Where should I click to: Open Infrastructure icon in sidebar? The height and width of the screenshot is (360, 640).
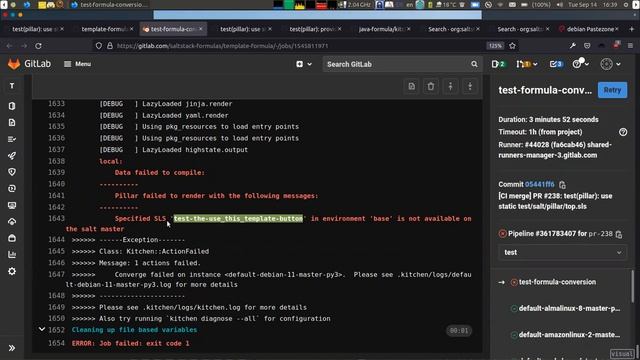coord(12,222)
